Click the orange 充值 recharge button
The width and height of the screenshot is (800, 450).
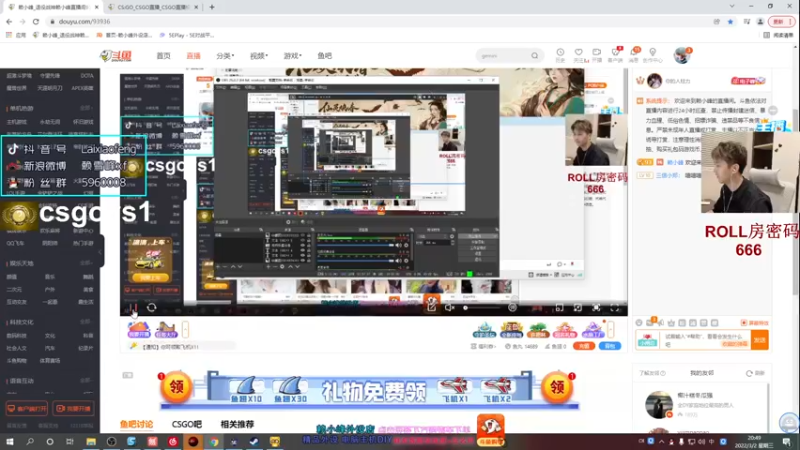(x=584, y=346)
